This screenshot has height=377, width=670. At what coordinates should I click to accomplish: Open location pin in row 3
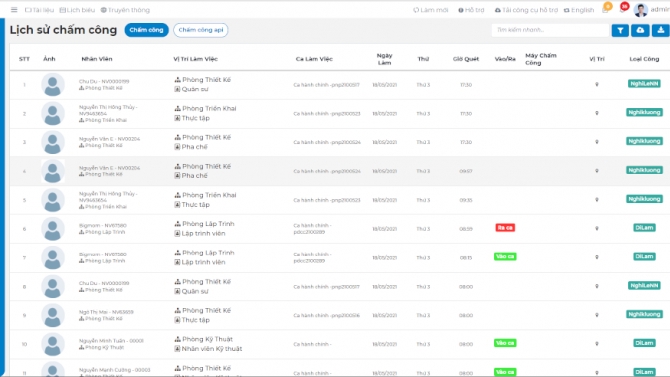coord(597,142)
